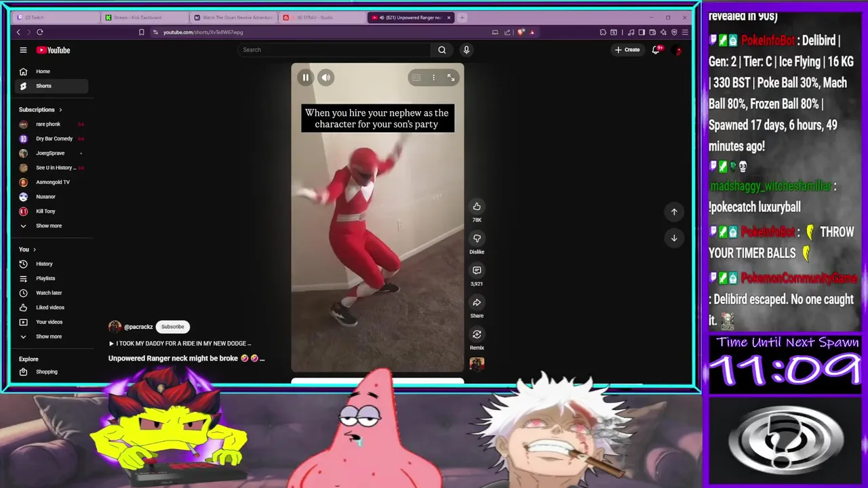Open the YouTube hamburger guide menu
This screenshot has width=868, height=488.
click(x=23, y=49)
